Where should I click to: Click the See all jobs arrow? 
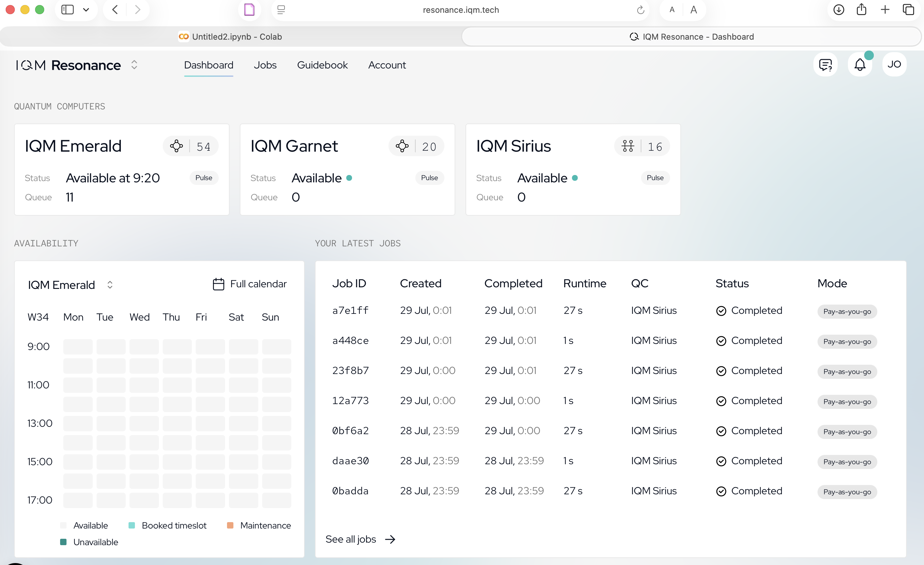pyautogui.click(x=390, y=539)
